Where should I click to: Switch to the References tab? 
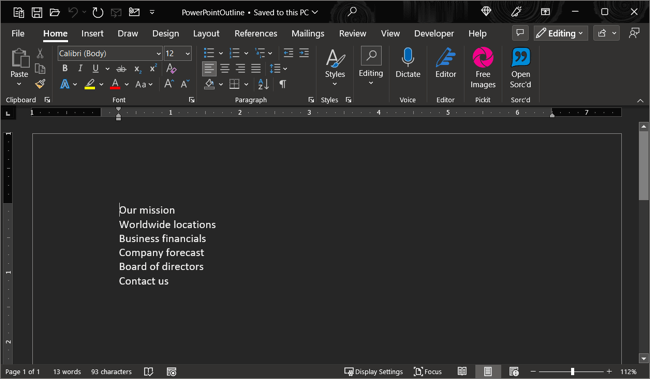255,34
